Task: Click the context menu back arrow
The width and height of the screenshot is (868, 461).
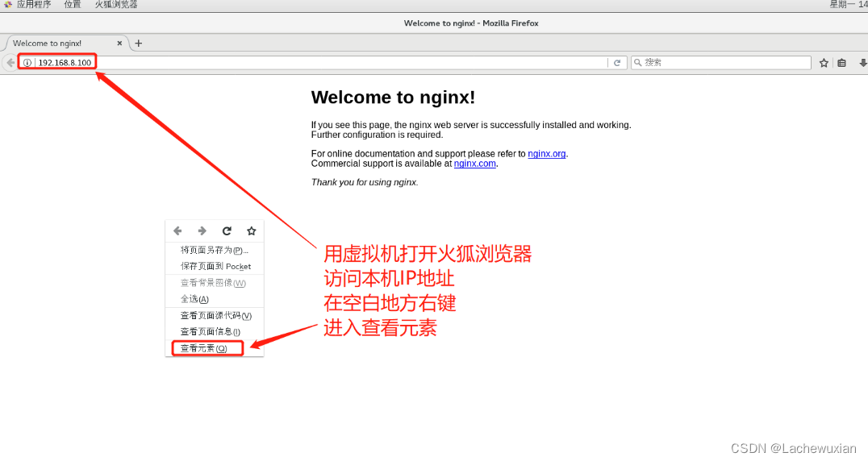Action: (x=177, y=230)
